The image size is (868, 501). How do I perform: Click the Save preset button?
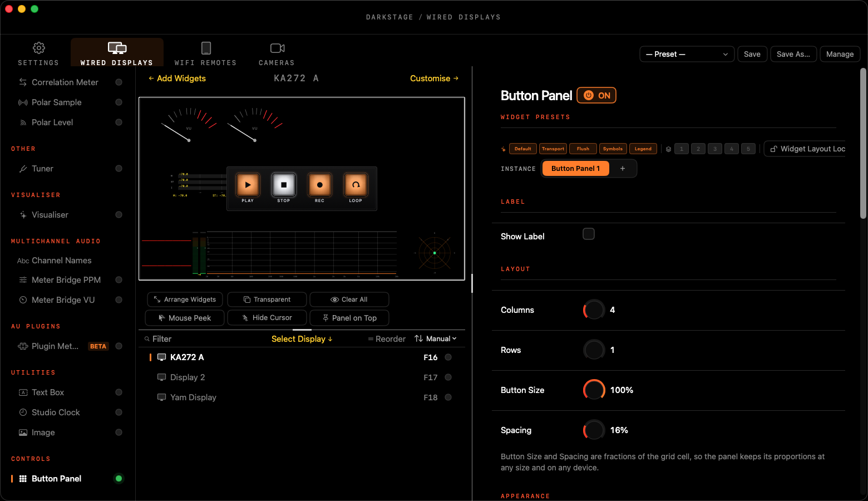(752, 54)
